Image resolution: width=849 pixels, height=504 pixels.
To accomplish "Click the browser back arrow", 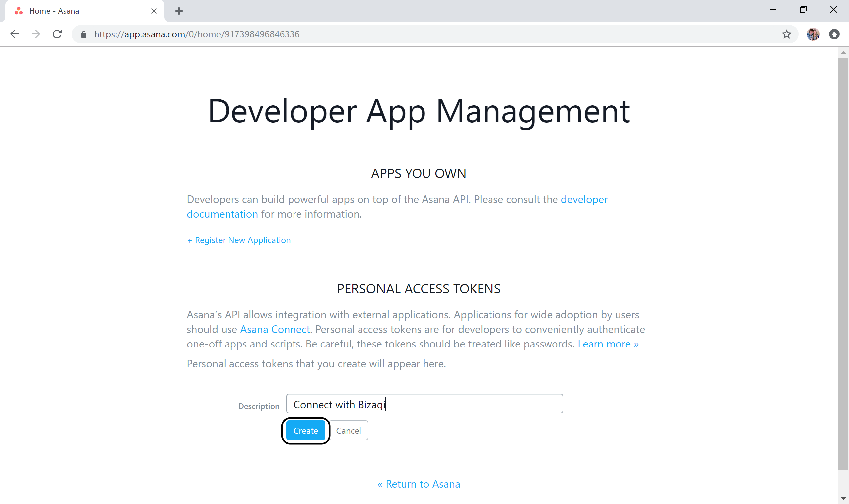I will point(15,34).
